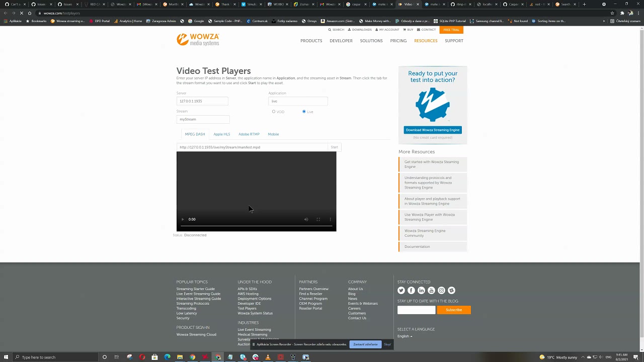644x362 pixels.
Task: Click Skryť to hide sharing bar
Action: click(387, 344)
